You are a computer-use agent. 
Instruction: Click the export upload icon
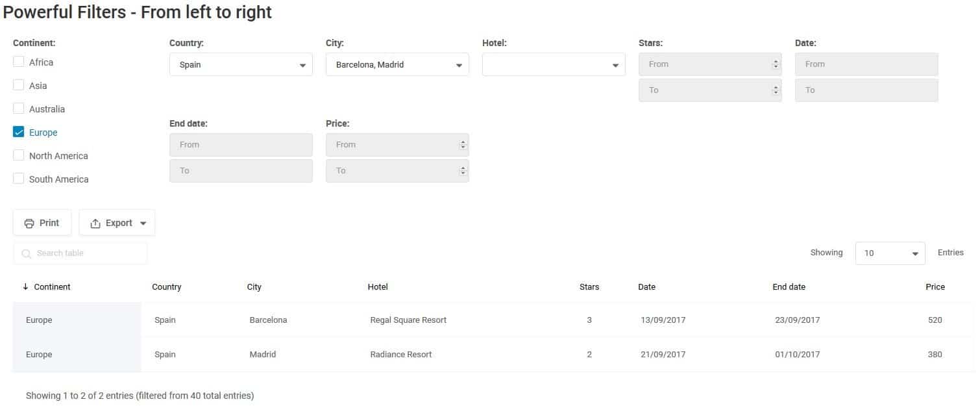pos(95,223)
